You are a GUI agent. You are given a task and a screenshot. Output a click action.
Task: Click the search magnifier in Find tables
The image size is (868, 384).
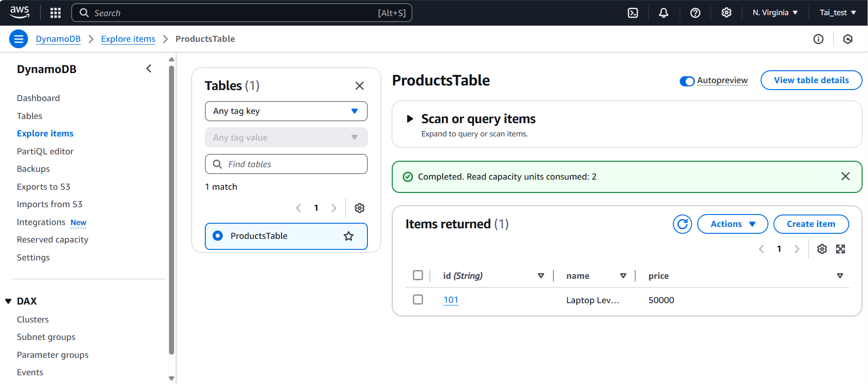tap(217, 164)
